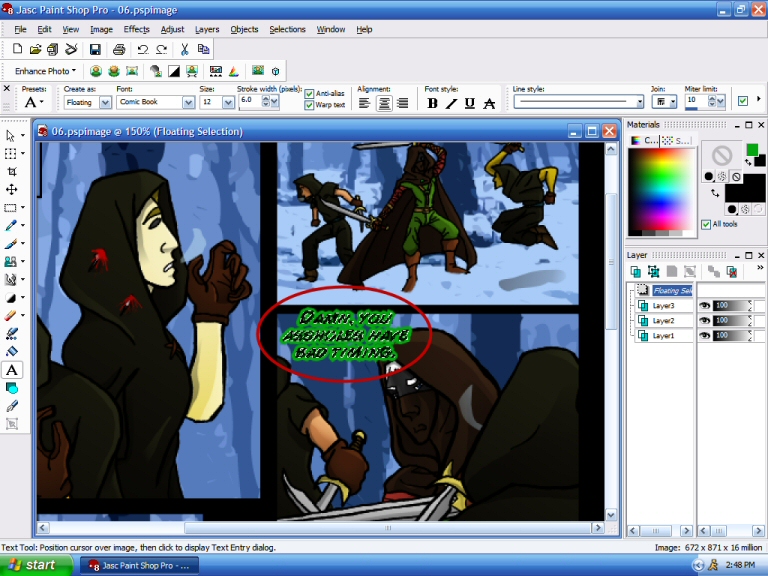Viewport: 768px width, 576px height.
Task: Click the Save (floppy disk) icon
Action: pos(95,49)
